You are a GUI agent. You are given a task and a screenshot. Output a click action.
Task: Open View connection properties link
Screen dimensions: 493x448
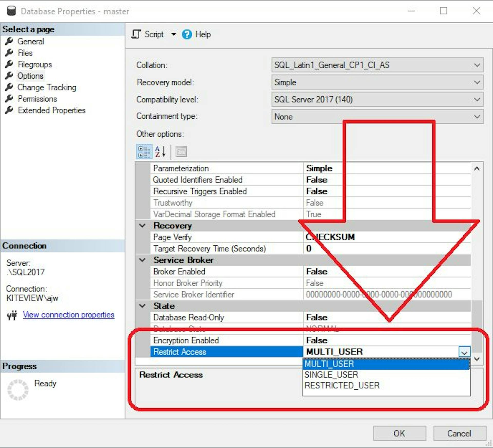(68, 315)
